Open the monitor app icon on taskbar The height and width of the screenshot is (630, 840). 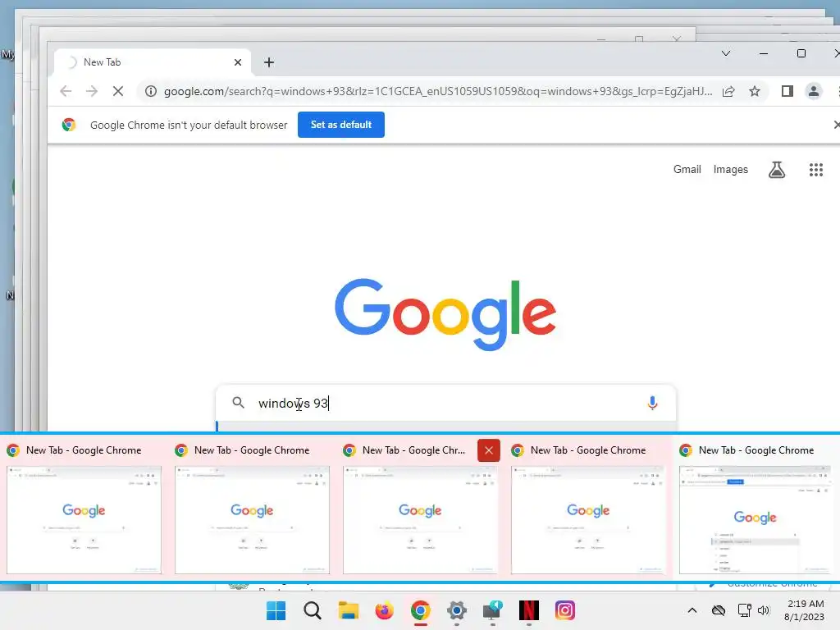click(x=492, y=610)
